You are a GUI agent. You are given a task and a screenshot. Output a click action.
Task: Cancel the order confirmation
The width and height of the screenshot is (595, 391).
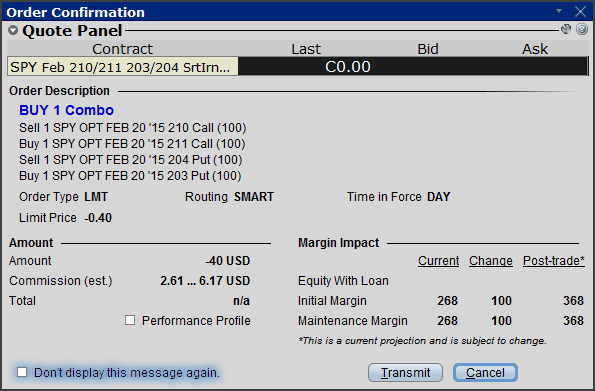[485, 372]
